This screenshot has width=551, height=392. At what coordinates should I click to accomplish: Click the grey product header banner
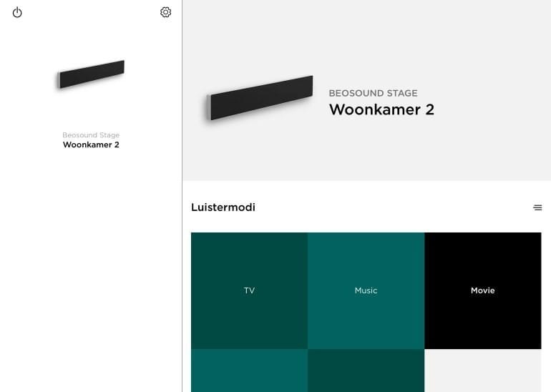366,90
